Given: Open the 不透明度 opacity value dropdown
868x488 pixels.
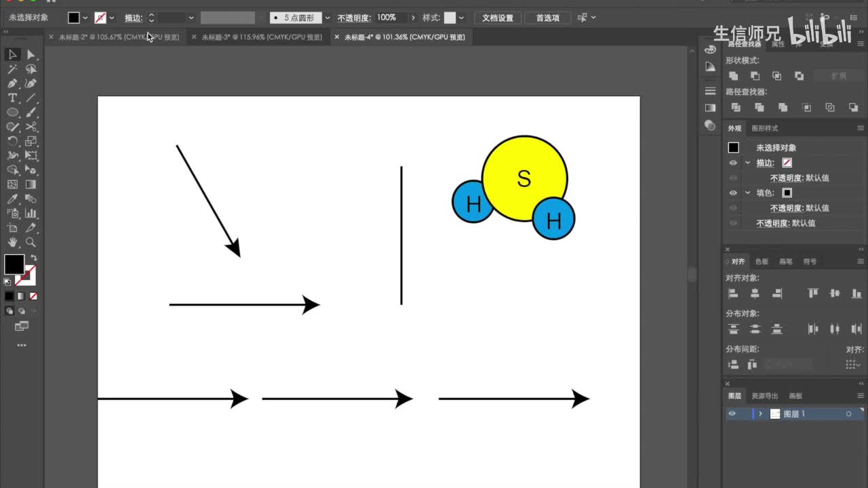Looking at the screenshot, I should pyautogui.click(x=412, y=18).
